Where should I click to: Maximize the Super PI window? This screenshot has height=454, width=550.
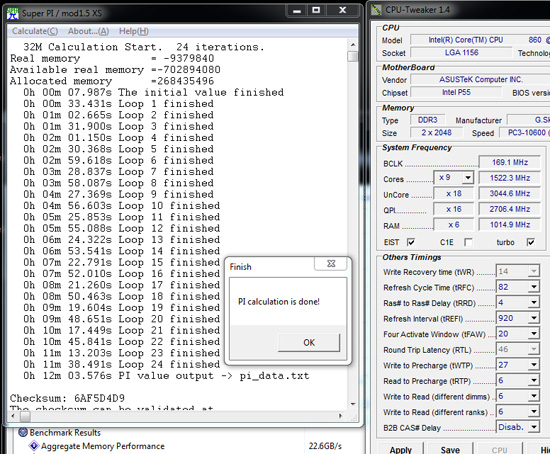click(316, 11)
